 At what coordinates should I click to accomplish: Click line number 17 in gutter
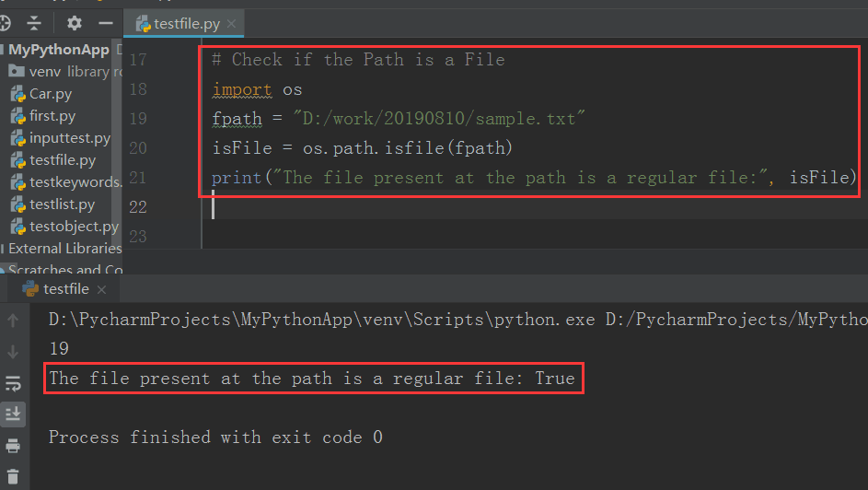(x=138, y=60)
